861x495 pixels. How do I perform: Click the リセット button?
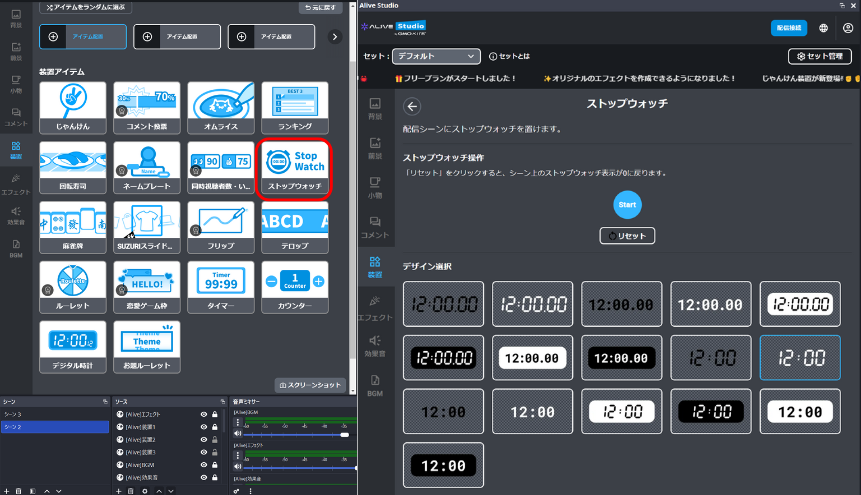(627, 236)
